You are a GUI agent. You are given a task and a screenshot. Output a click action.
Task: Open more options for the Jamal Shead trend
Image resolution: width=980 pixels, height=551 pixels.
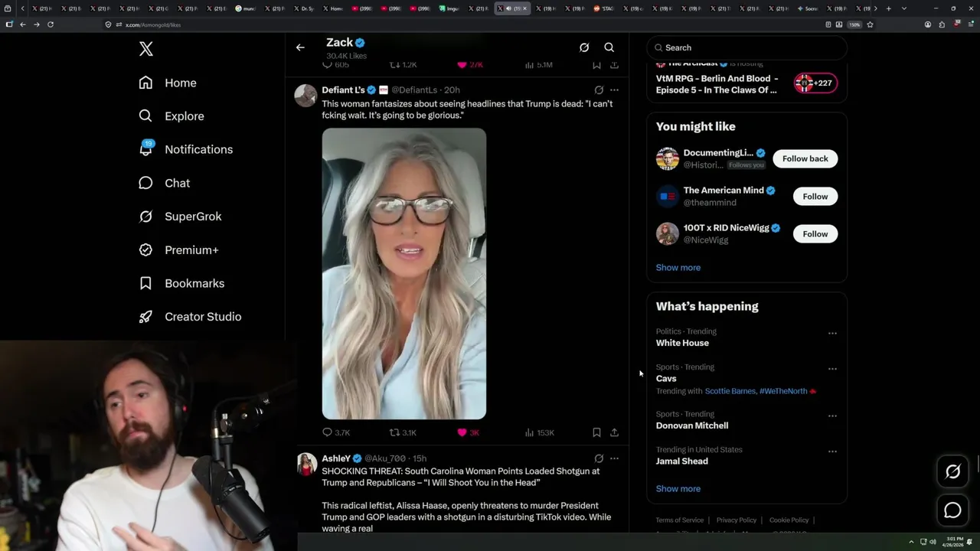point(832,452)
